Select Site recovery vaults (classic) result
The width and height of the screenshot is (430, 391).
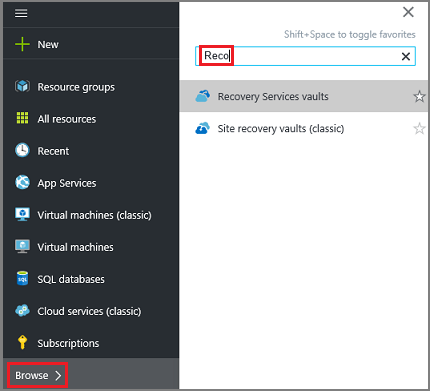click(304, 128)
